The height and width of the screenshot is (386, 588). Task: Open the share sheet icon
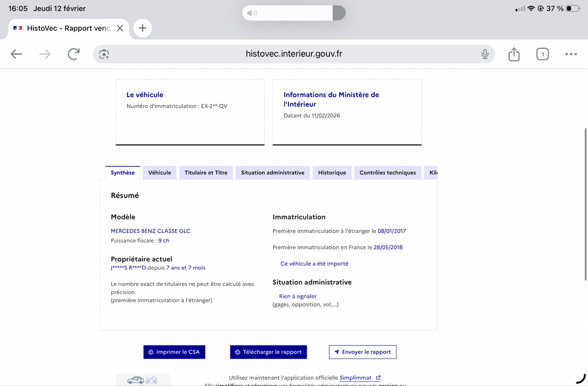tap(514, 54)
